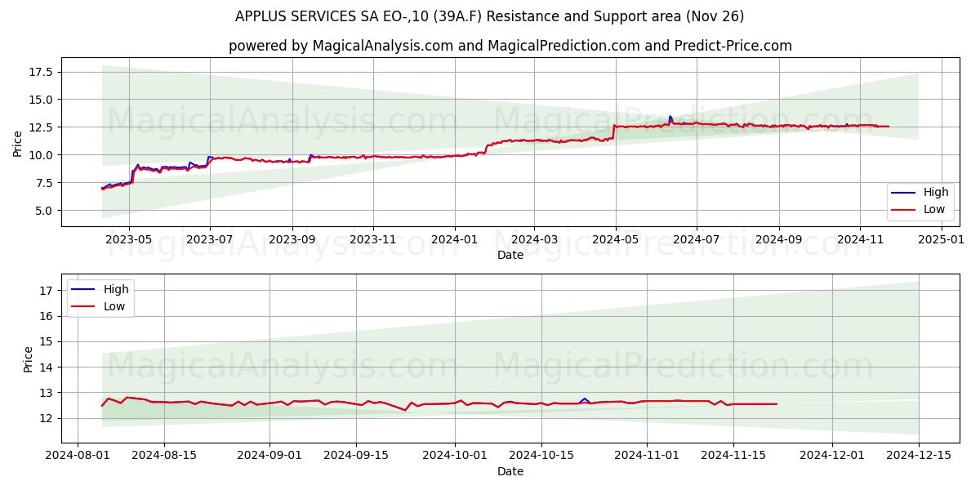Click the 2024-10-15 tick label
This screenshot has width=980, height=490.
tap(541, 456)
